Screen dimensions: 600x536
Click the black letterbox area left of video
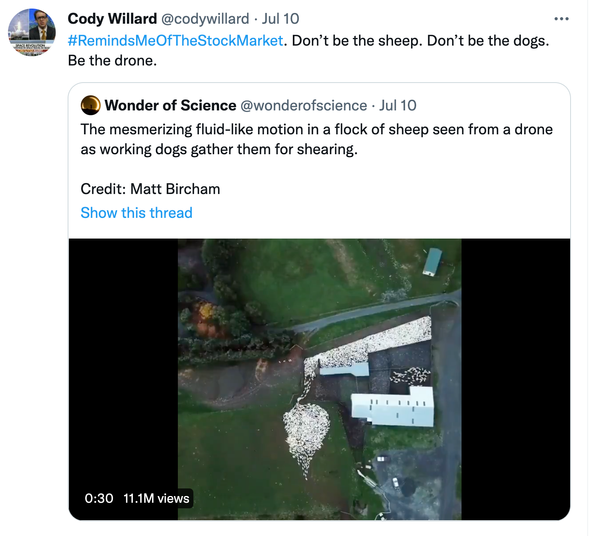point(123,363)
